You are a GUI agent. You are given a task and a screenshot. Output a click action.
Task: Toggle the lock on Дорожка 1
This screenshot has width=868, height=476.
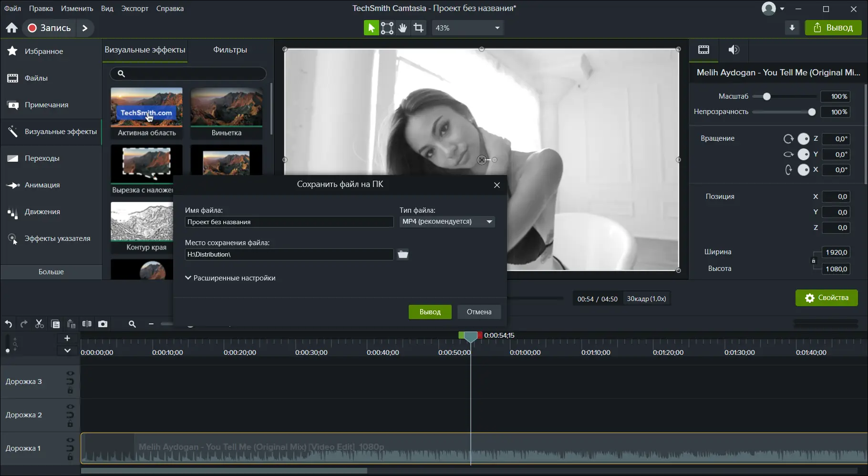click(70, 457)
